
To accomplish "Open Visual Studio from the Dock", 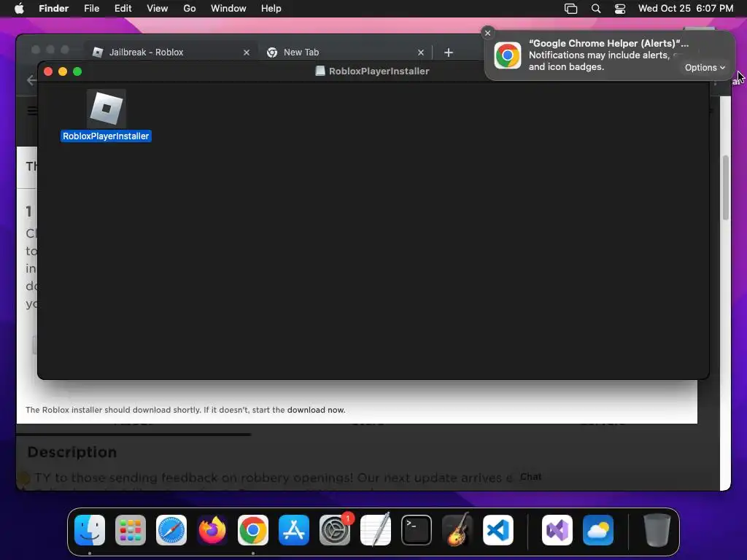I will point(557,530).
